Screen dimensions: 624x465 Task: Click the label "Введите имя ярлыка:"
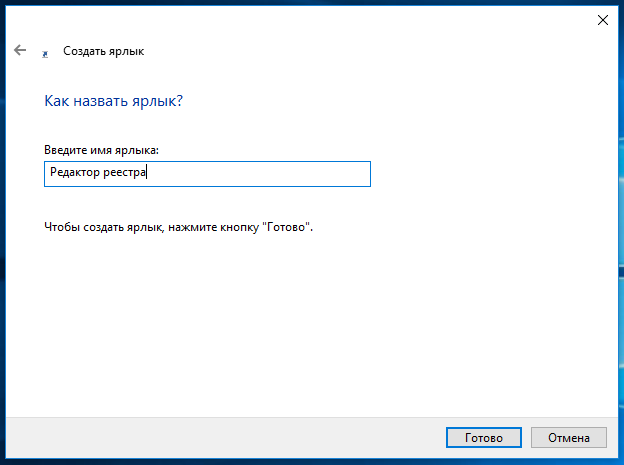(x=101, y=150)
